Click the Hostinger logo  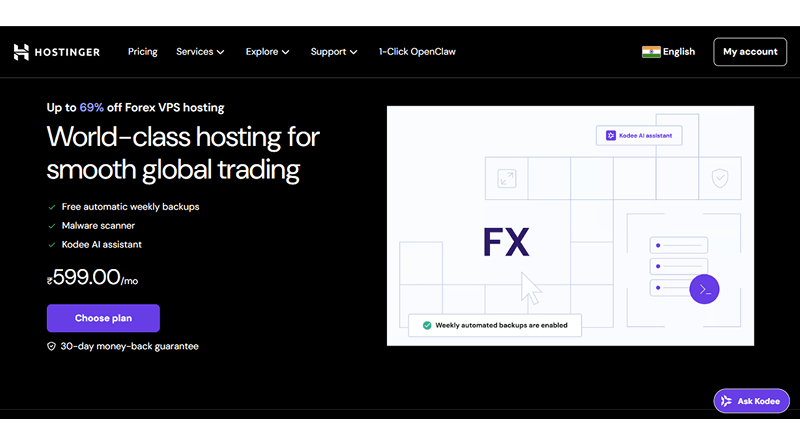[57, 52]
